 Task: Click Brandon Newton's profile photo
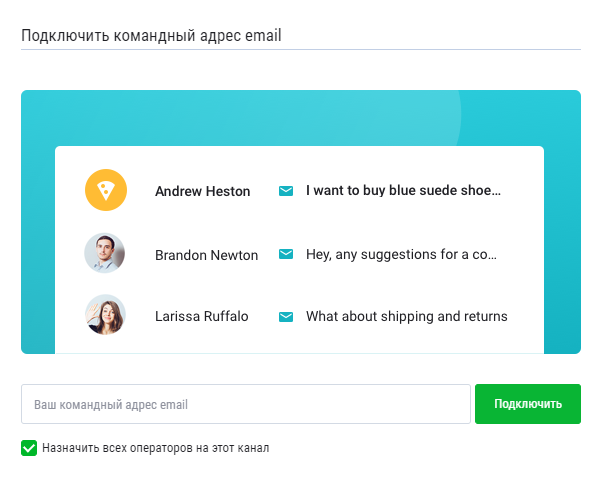pos(105,253)
